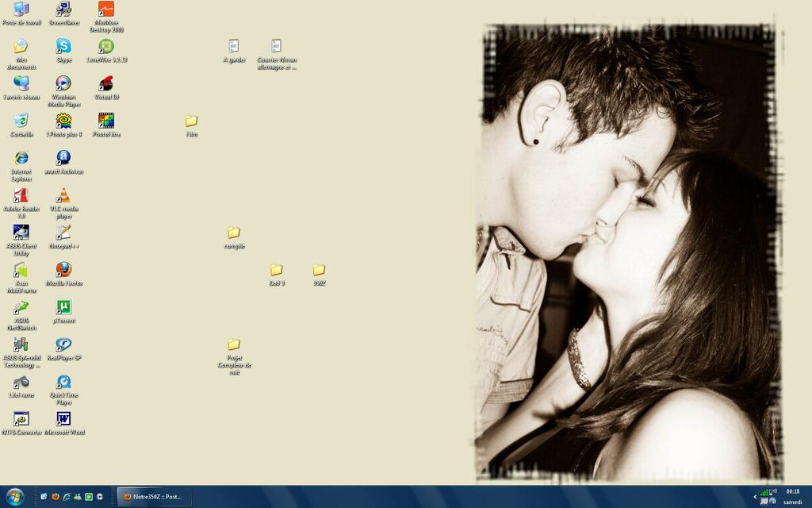Select the Golf 3 folder

(277, 270)
